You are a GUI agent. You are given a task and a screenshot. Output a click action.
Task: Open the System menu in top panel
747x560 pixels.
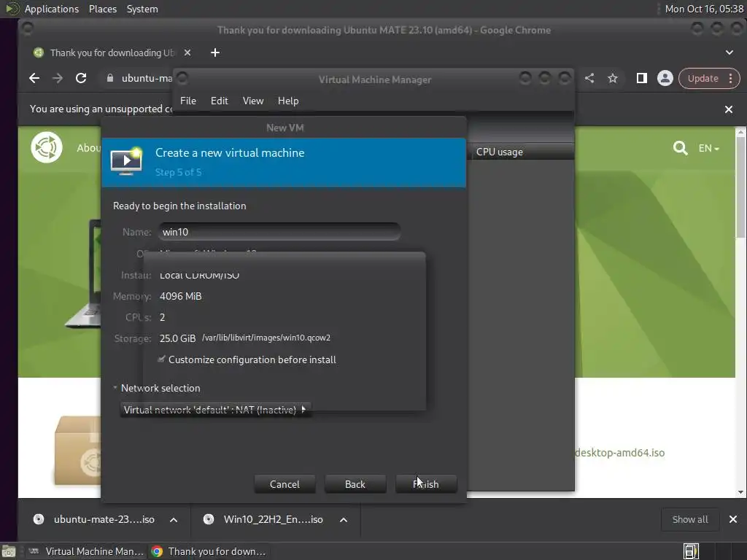point(142,9)
